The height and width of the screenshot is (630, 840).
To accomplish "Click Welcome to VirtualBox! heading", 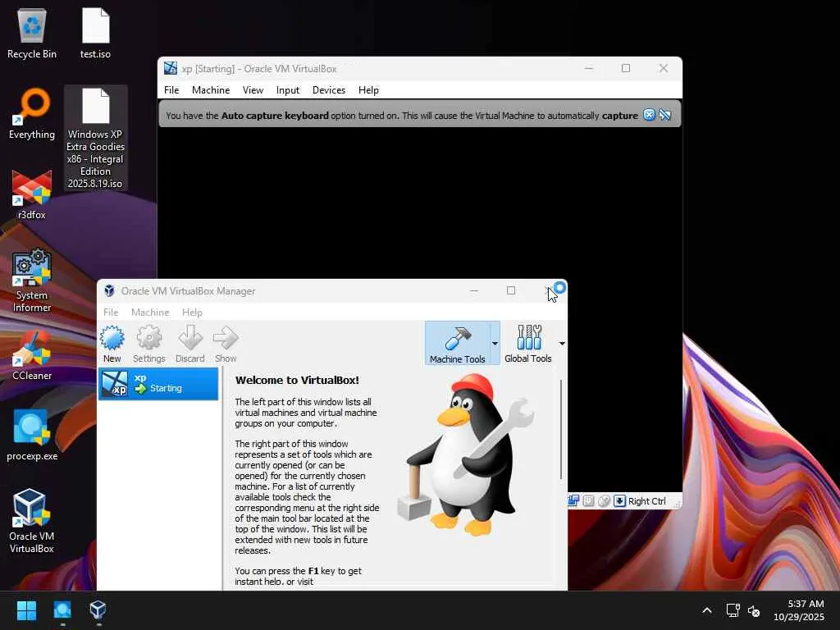I will tap(297, 380).
